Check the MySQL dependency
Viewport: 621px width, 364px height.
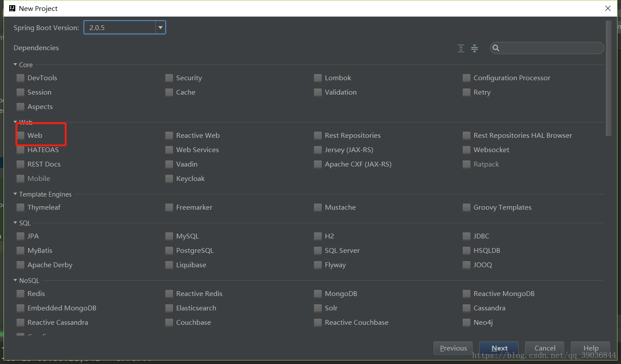click(169, 236)
